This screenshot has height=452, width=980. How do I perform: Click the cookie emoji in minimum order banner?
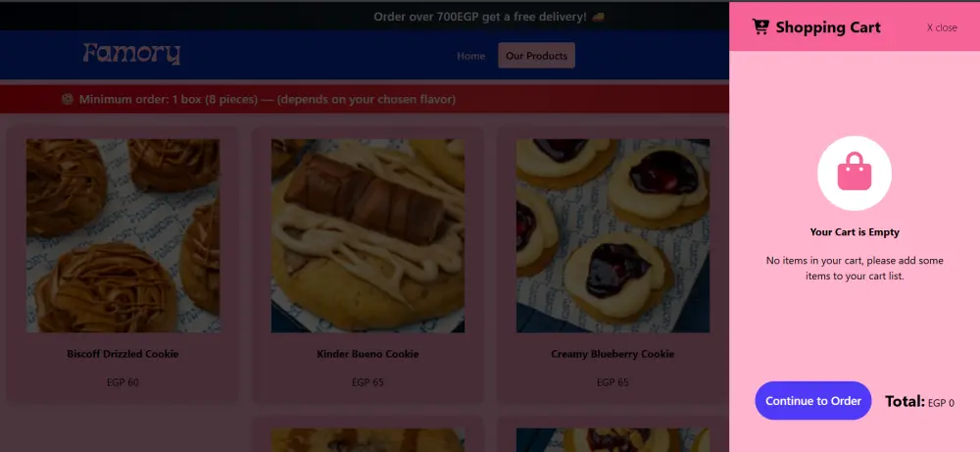(x=68, y=99)
